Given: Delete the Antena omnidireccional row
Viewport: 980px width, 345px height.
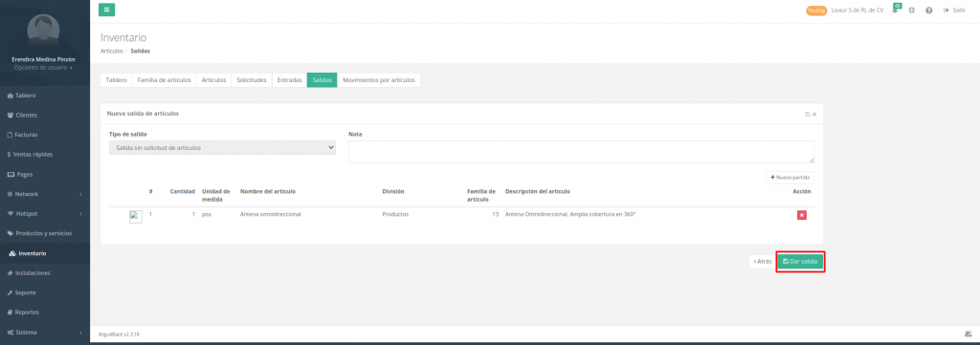Looking at the screenshot, I should (801, 215).
